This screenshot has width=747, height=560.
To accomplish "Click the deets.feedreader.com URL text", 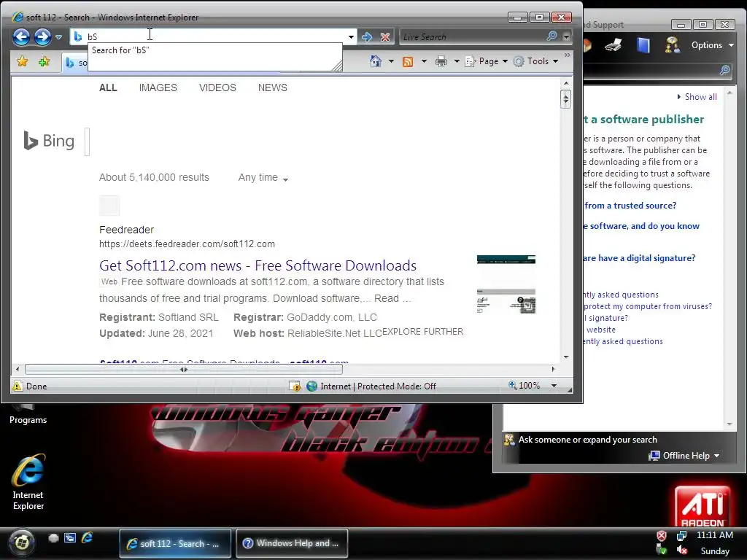I will point(187,244).
